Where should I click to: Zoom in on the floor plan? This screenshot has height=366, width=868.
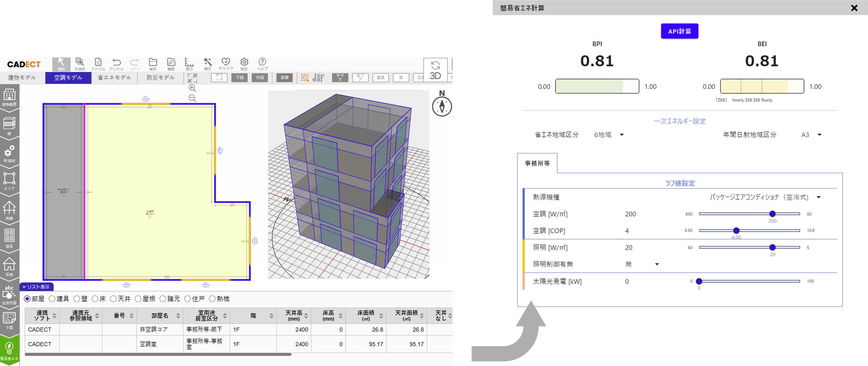coord(192,88)
